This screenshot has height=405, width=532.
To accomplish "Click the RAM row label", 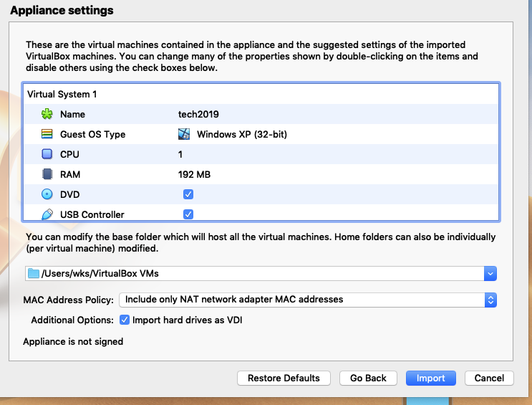I will 70,174.
